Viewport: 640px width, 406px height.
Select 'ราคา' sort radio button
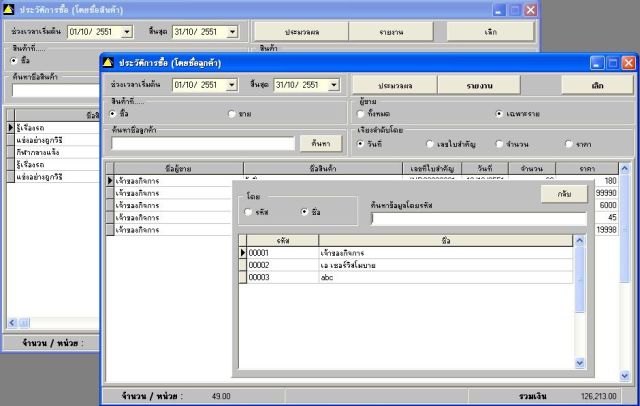[567, 144]
